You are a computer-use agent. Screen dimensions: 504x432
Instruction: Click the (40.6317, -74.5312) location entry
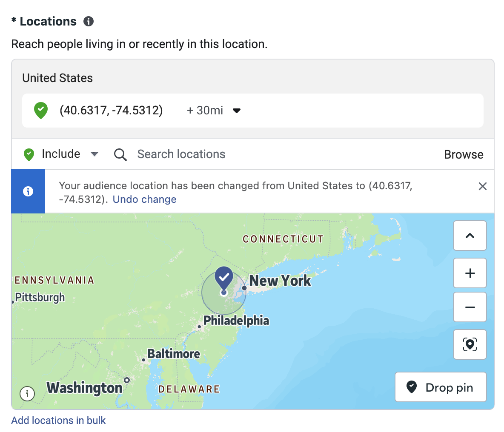coord(111,111)
